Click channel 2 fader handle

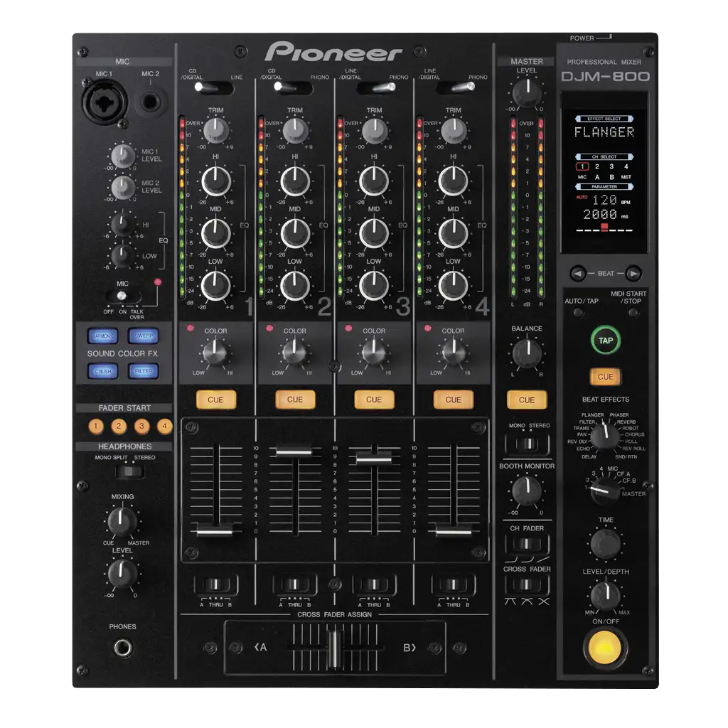tap(294, 451)
